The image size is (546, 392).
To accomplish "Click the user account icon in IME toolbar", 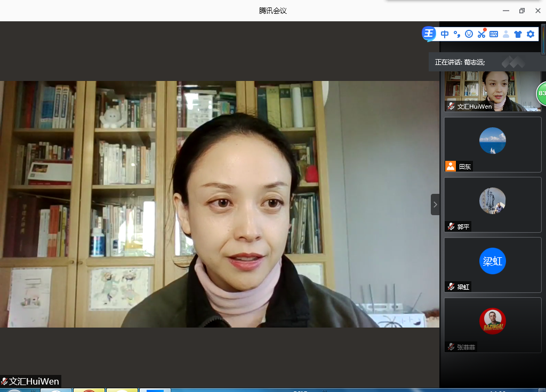I will pos(506,34).
